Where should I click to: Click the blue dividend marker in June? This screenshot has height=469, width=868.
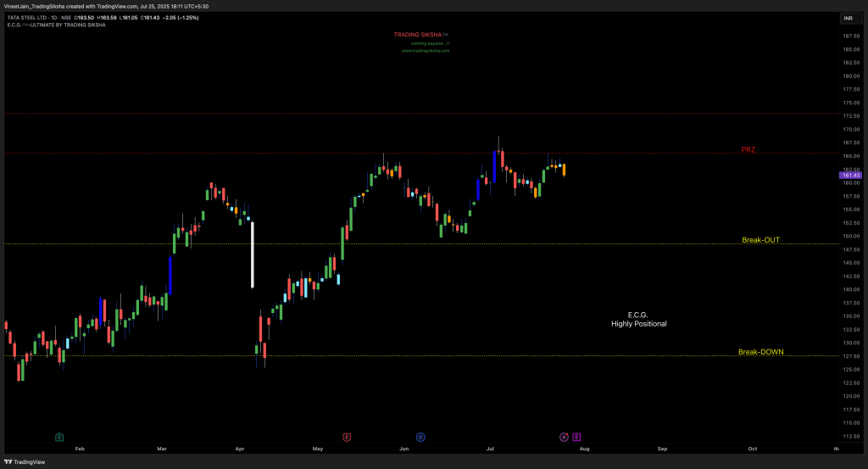point(420,437)
